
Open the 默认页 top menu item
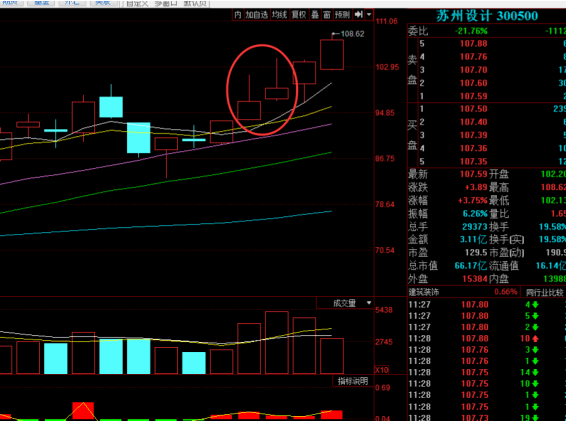pyautogui.click(x=195, y=4)
